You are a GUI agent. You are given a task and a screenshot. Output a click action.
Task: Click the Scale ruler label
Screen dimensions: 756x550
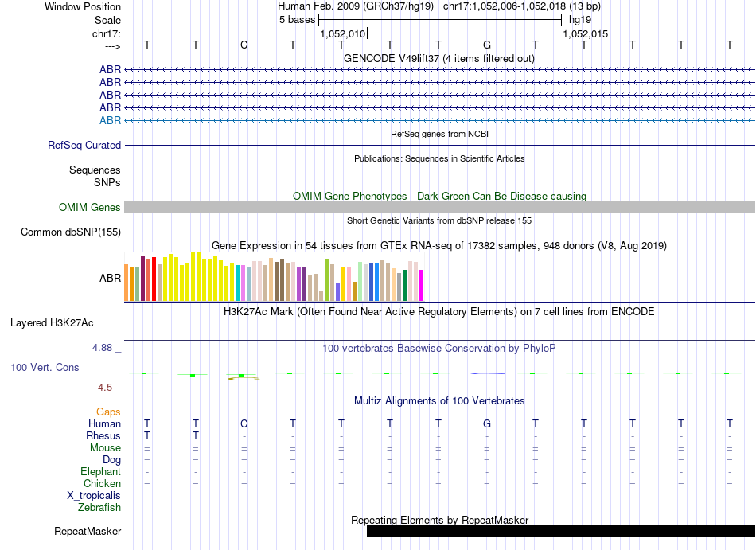[108, 20]
